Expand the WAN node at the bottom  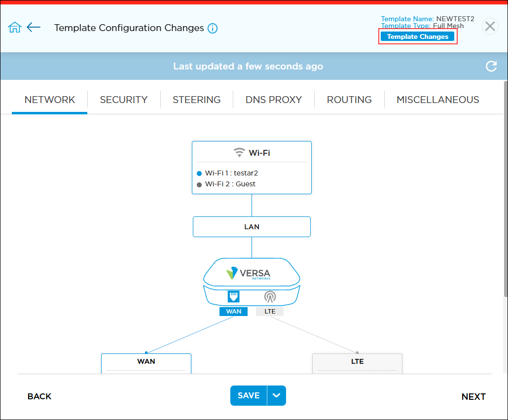pyautogui.click(x=146, y=361)
